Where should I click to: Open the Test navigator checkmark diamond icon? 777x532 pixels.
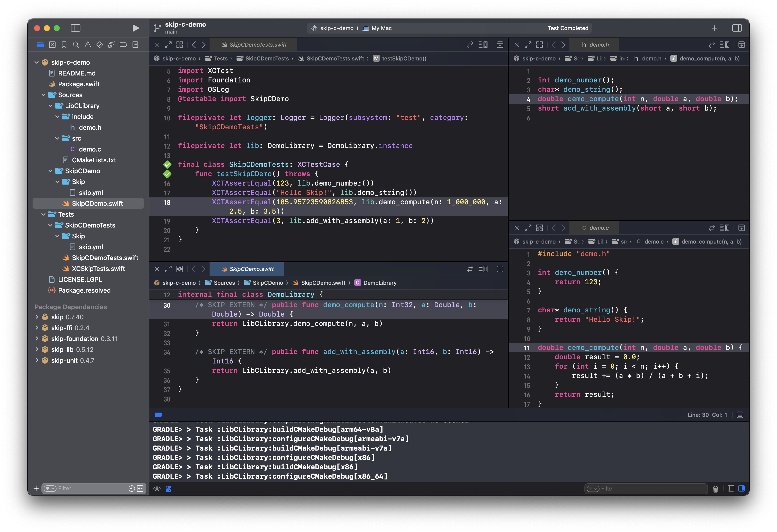point(100,44)
